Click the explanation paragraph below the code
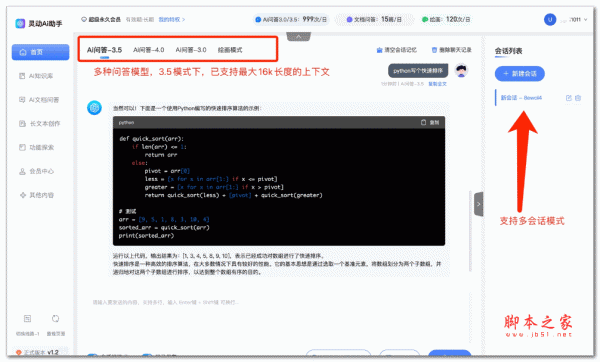 pos(277,264)
